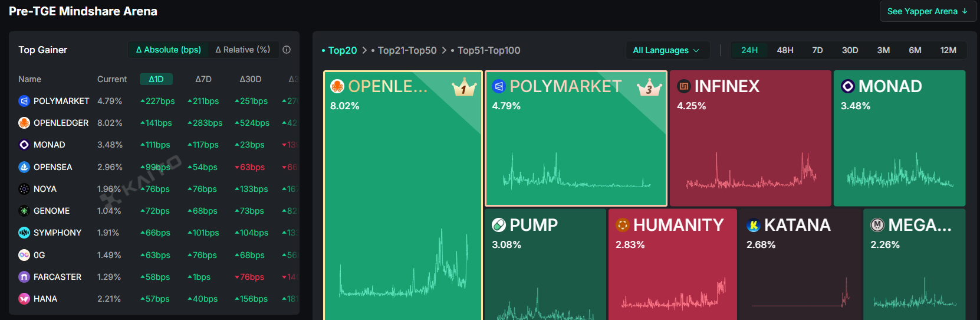
Task: Select the 7D time range
Action: pos(817,50)
